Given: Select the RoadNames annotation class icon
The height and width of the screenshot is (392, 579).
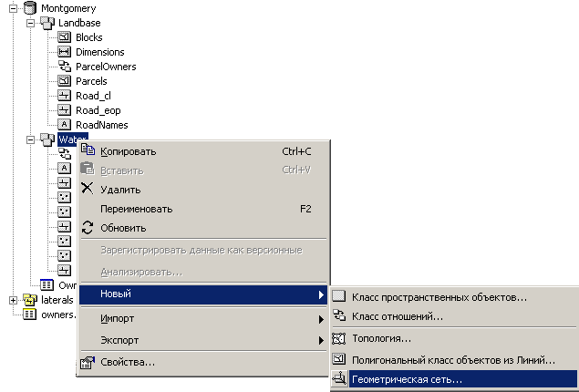Looking at the screenshot, I should [64, 125].
